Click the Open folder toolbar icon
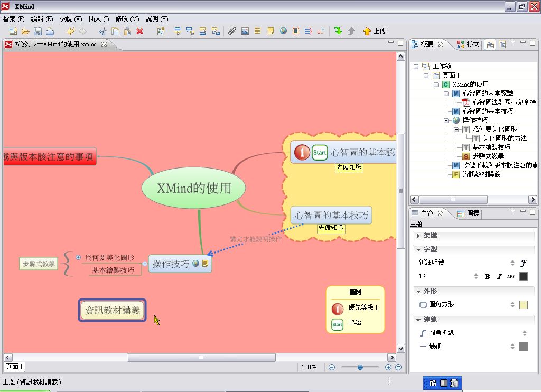 (25, 31)
